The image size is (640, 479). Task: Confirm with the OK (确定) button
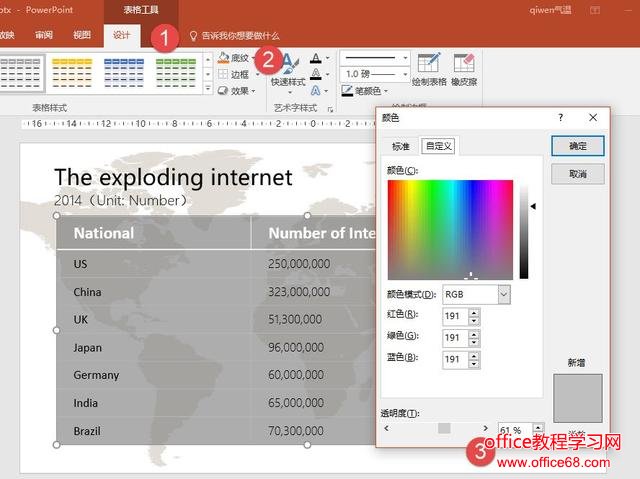pos(578,146)
